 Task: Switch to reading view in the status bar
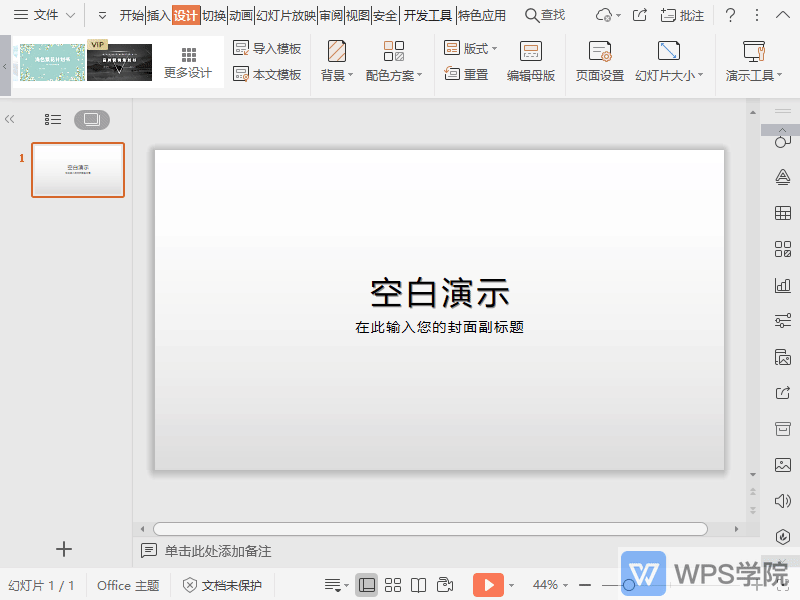(x=417, y=584)
